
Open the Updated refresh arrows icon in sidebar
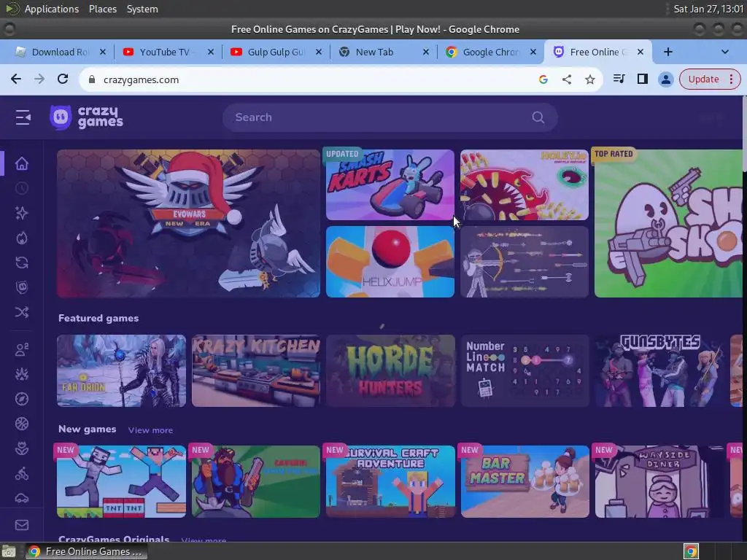[21, 262]
